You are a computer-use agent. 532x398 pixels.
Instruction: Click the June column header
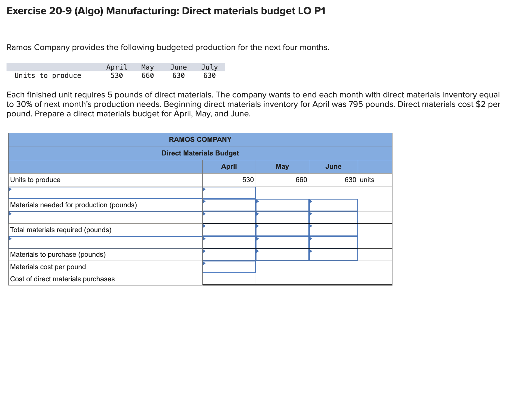click(x=334, y=166)
